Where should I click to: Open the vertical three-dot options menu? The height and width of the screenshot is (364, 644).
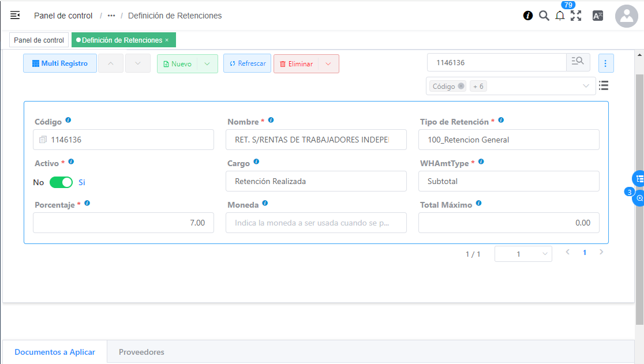(x=605, y=63)
